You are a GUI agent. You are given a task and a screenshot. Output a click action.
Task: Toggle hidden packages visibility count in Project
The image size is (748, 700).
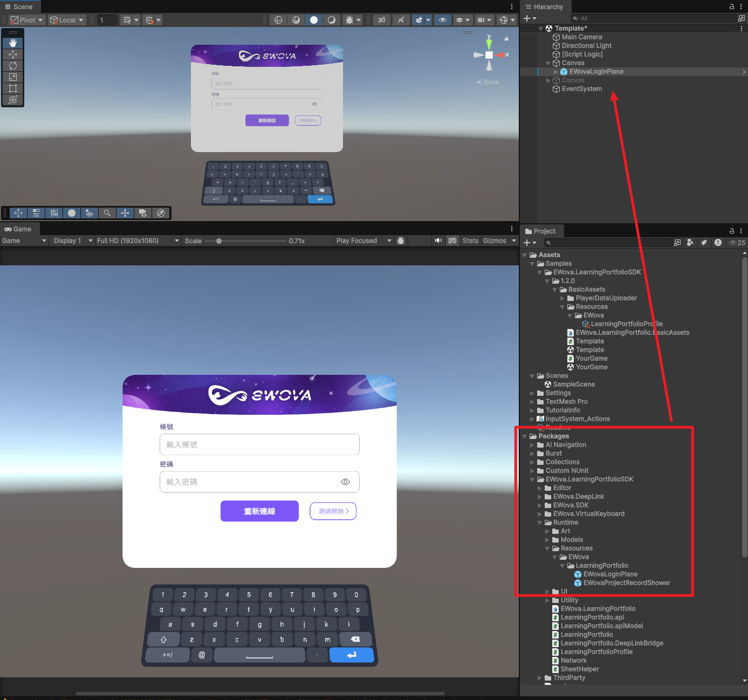[x=737, y=243]
